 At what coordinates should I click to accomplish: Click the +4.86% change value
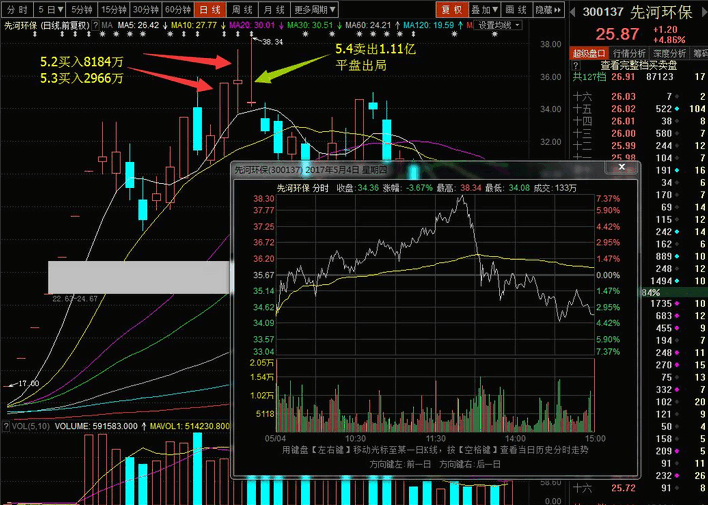(x=669, y=40)
